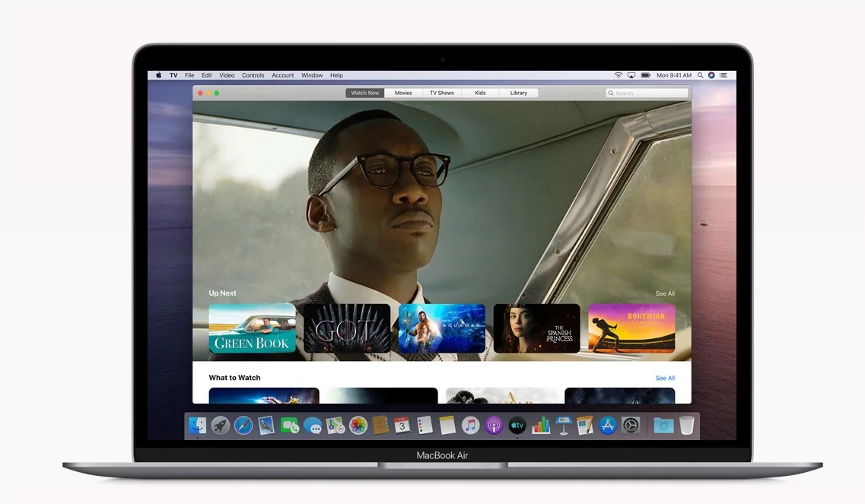Screen dimensions: 865x504
Task: Click the Up Next heading
Action: 222,293
